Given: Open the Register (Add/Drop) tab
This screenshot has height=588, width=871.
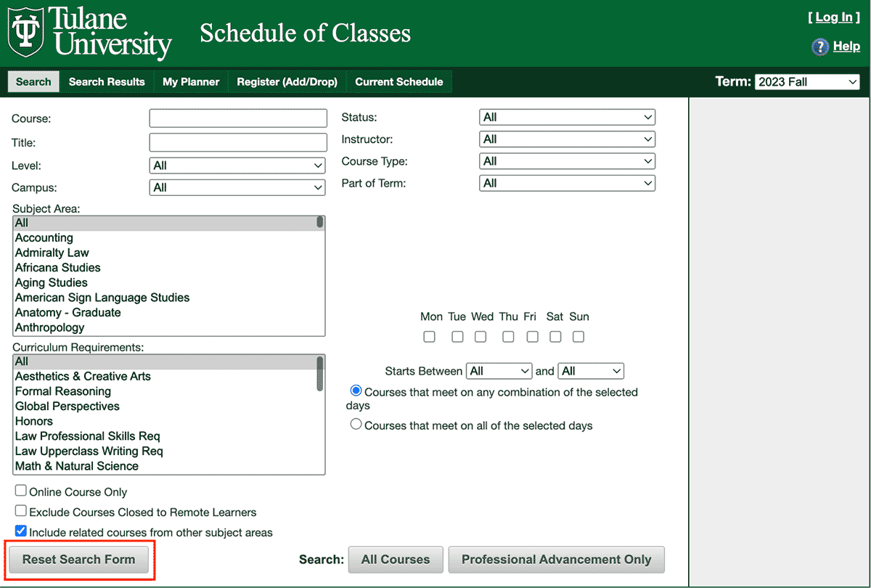Looking at the screenshot, I should coord(287,82).
